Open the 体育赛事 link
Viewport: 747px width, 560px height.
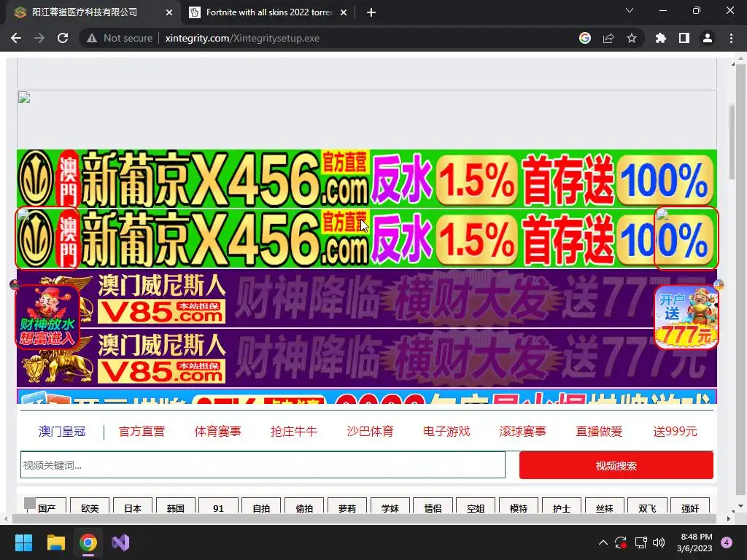[217, 432]
